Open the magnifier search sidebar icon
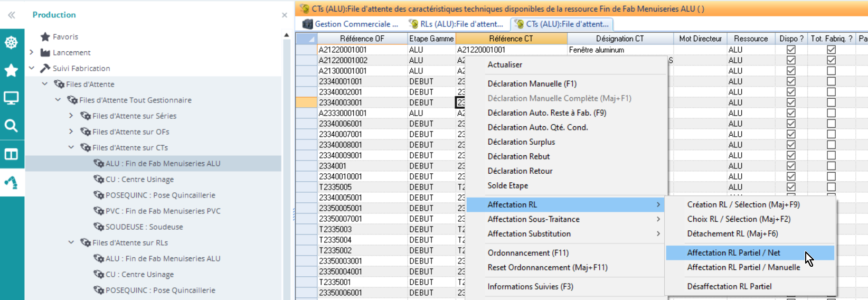The height and width of the screenshot is (300, 868). [x=11, y=126]
